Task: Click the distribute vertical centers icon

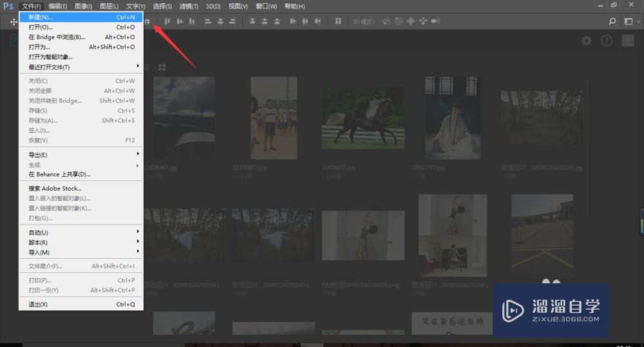Action: click(x=265, y=21)
